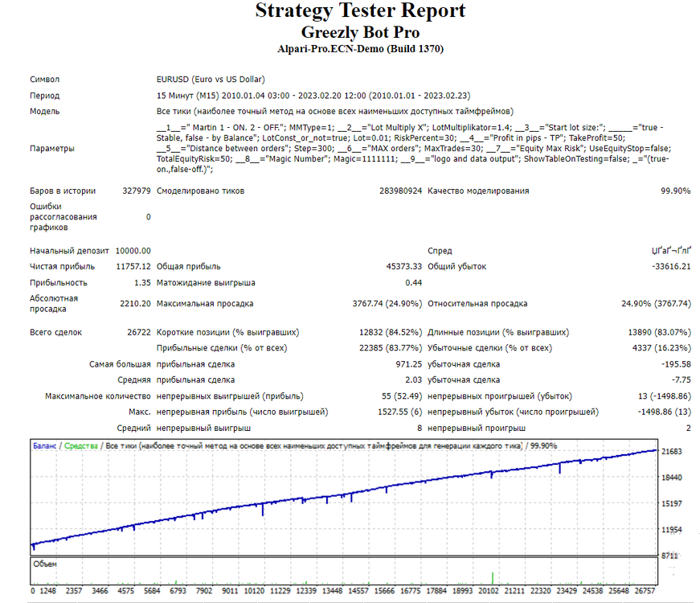Click the modeling quality value '99.90%' in the table
Image resolution: width=700 pixels, height=603 pixels.
coord(675,191)
